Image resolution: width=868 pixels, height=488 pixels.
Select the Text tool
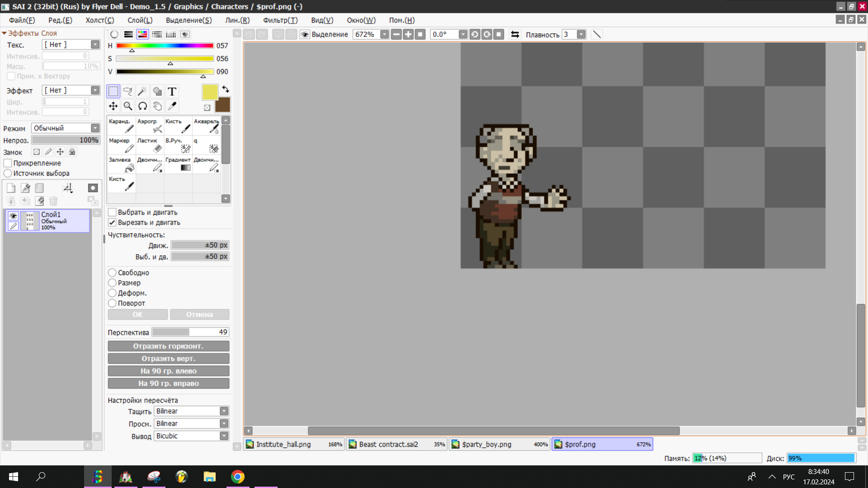tap(172, 92)
